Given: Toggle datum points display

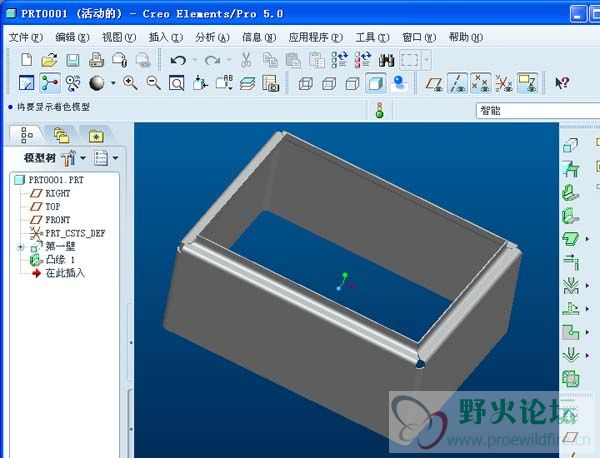Looking at the screenshot, I should coord(481,83).
